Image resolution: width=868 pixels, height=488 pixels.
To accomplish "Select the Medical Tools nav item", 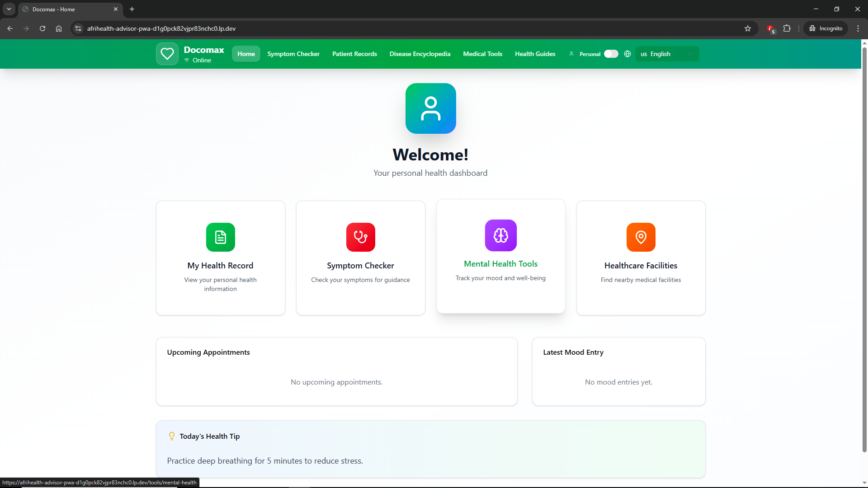I will (x=482, y=54).
